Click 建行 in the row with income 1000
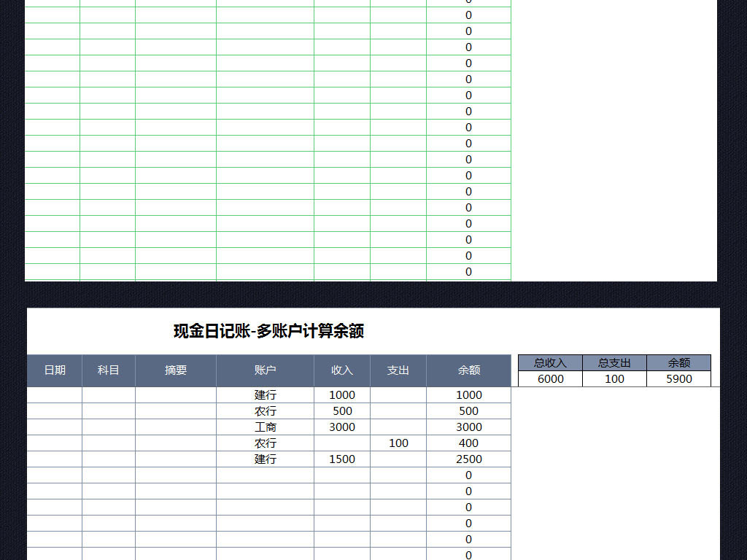 (x=265, y=395)
